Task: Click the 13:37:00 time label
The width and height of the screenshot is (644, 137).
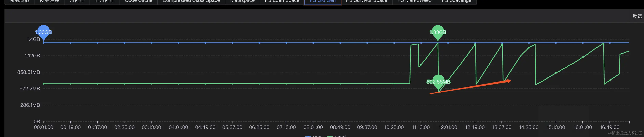Action: click(x=502, y=127)
